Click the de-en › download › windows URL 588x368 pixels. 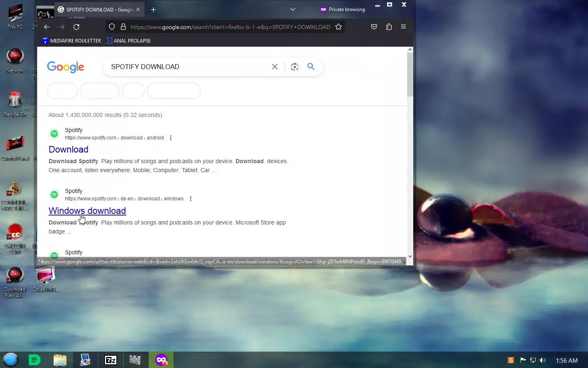pyautogui.click(x=124, y=199)
